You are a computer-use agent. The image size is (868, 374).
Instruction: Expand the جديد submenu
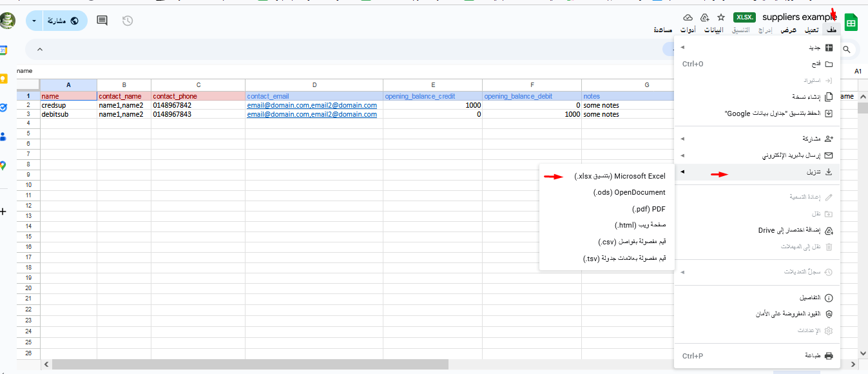[x=683, y=48]
